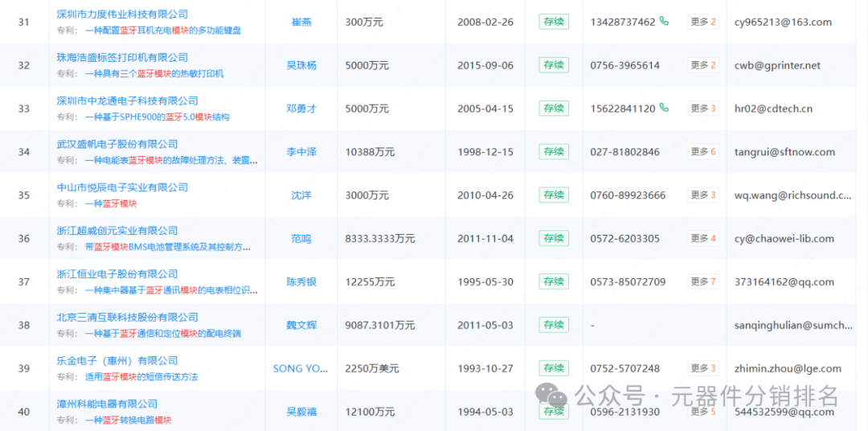Select email zhimin.zhou@lge.com
This screenshot has width=868, height=431.
coord(788,368)
